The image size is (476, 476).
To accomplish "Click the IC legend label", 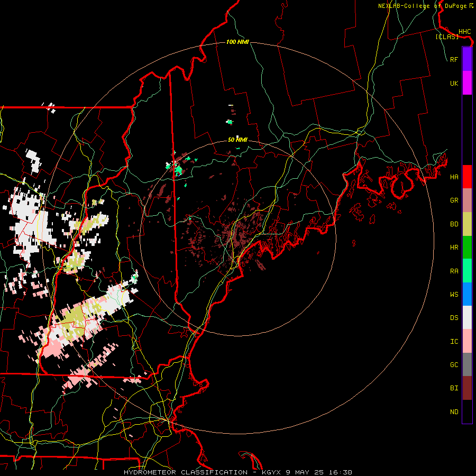I will pos(454,342).
